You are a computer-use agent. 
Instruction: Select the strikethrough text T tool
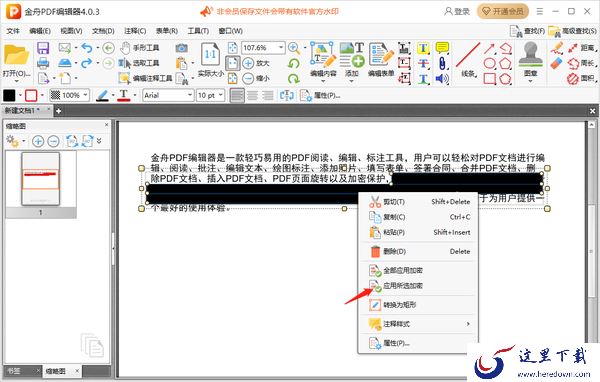click(x=423, y=64)
